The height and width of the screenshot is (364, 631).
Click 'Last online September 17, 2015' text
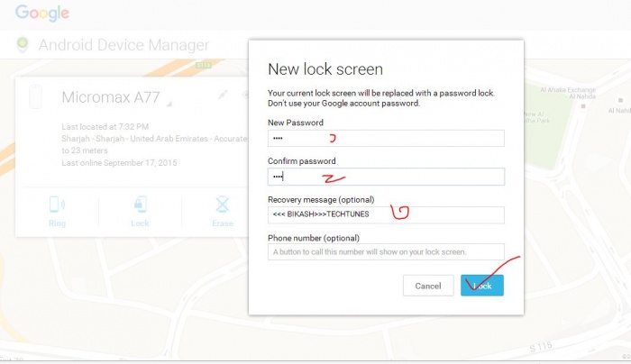119,163
